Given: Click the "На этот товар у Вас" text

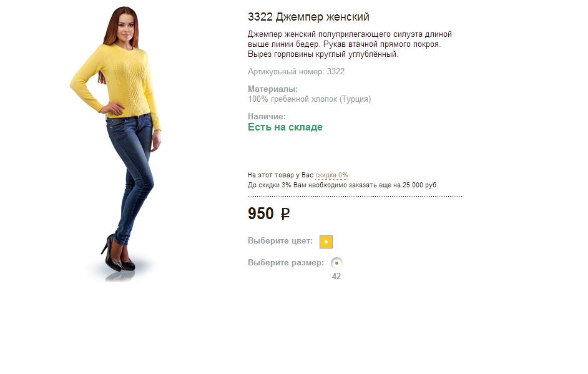Looking at the screenshot, I should point(280,175).
